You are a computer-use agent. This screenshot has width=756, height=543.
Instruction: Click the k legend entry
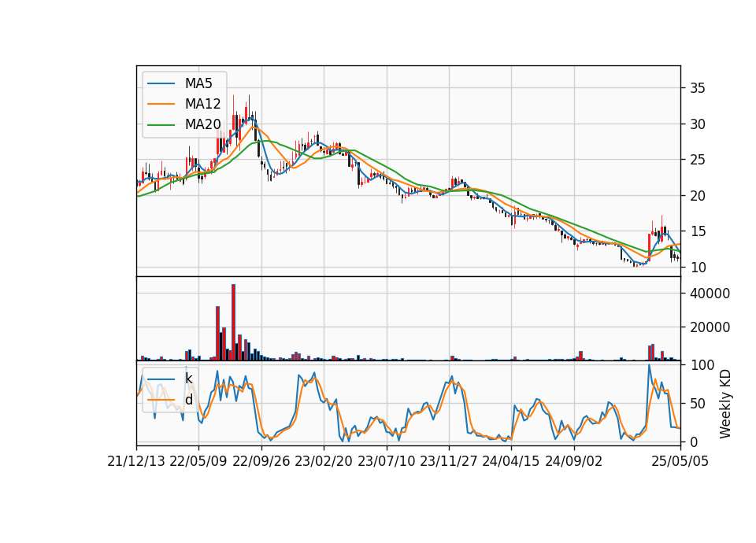click(188, 379)
